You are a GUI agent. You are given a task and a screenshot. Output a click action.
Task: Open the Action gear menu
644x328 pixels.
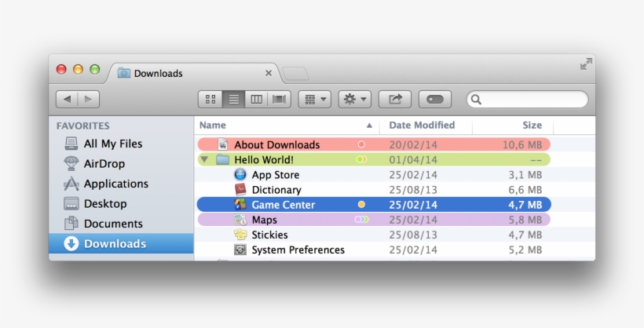(x=355, y=100)
